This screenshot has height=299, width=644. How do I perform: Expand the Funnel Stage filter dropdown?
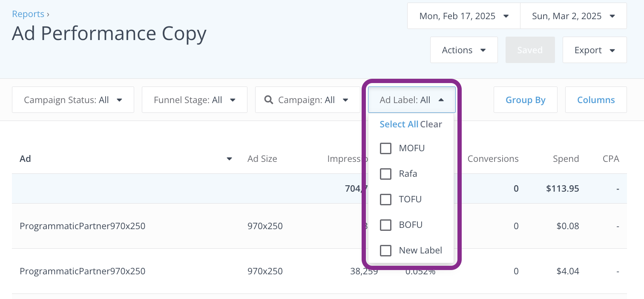194,100
